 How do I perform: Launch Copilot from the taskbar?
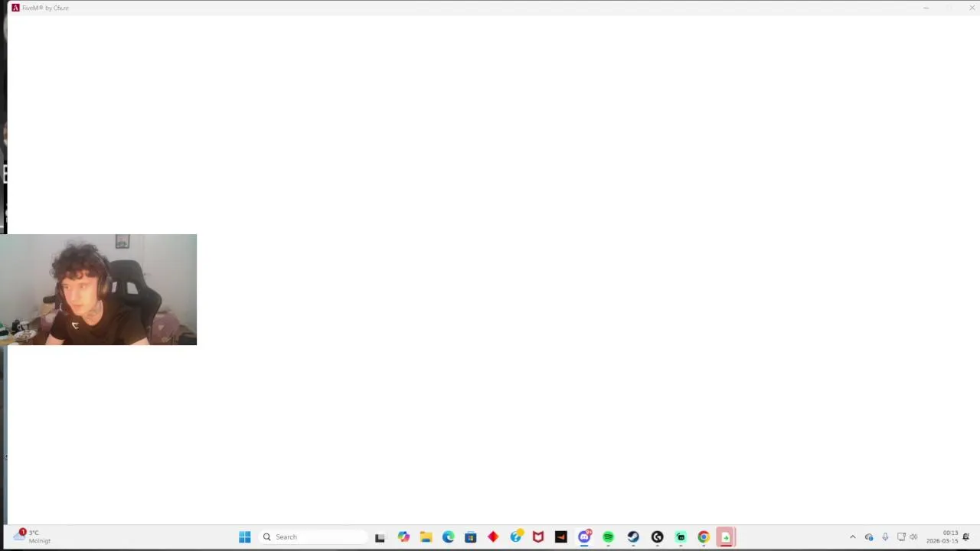[x=403, y=537]
